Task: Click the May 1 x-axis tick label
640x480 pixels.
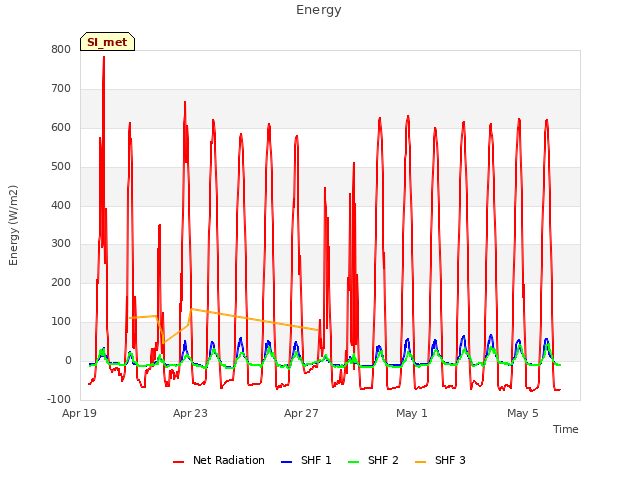Action: 412,413
